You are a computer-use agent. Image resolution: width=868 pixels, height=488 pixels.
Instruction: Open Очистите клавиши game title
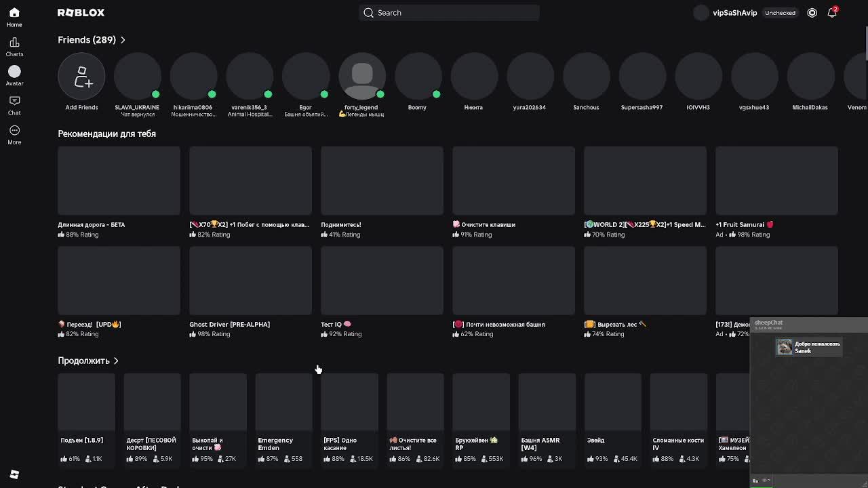tap(484, 224)
